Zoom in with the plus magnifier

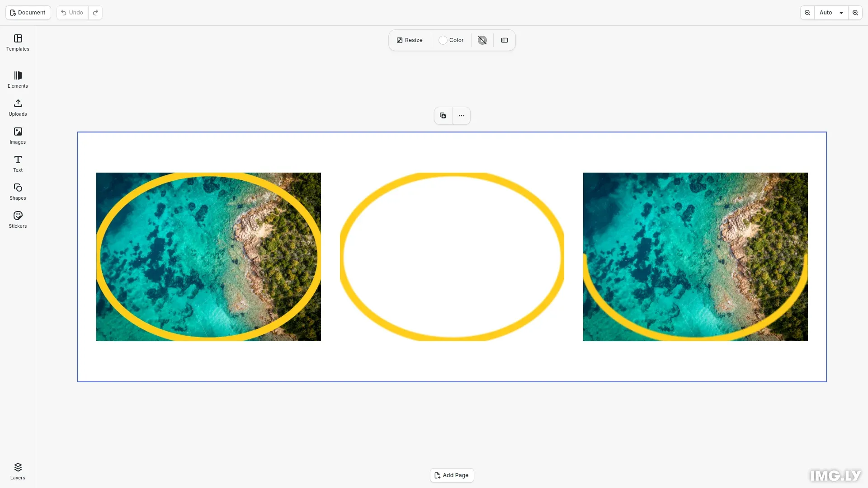click(x=855, y=13)
